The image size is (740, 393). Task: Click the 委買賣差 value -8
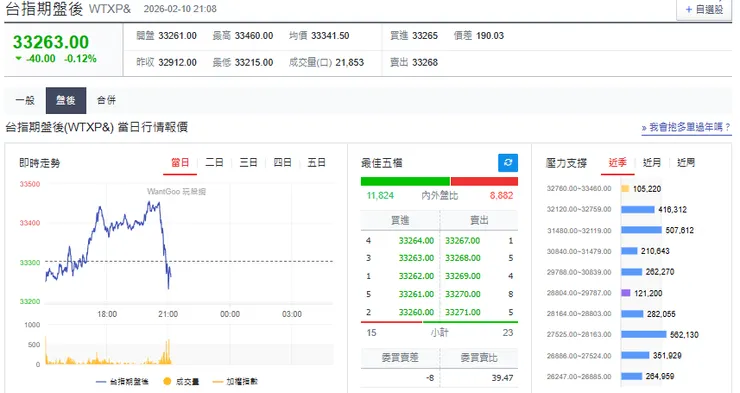(430, 378)
